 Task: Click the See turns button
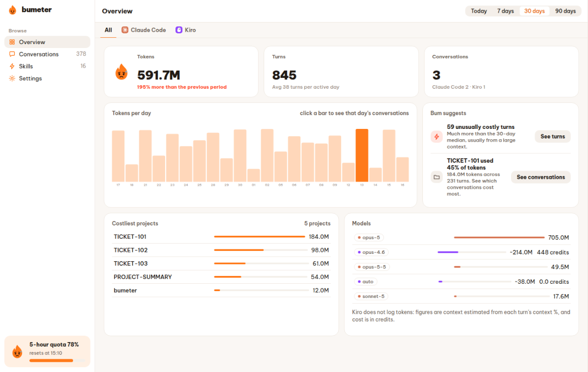tap(553, 137)
